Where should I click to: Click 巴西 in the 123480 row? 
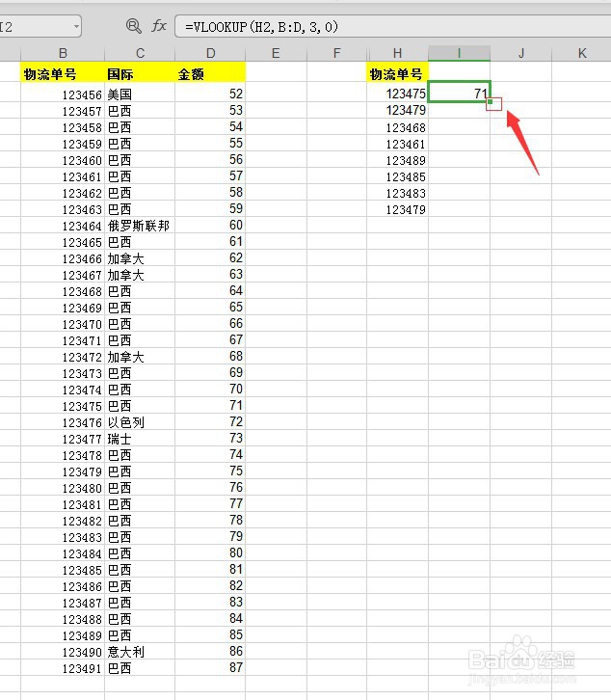coord(140,488)
